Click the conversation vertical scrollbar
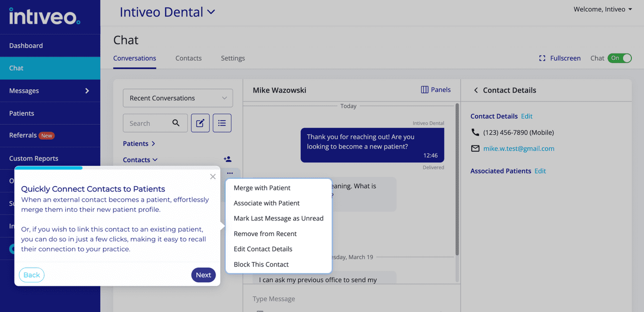Viewport: 644px width, 312px height. pos(457,179)
